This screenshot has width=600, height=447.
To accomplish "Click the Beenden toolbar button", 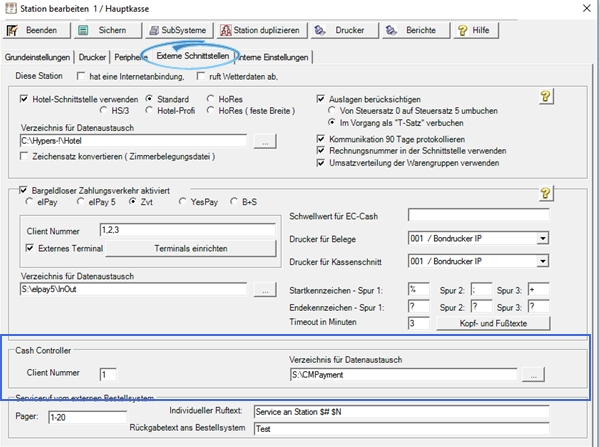I will pyautogui.click(x=37, y=30).
